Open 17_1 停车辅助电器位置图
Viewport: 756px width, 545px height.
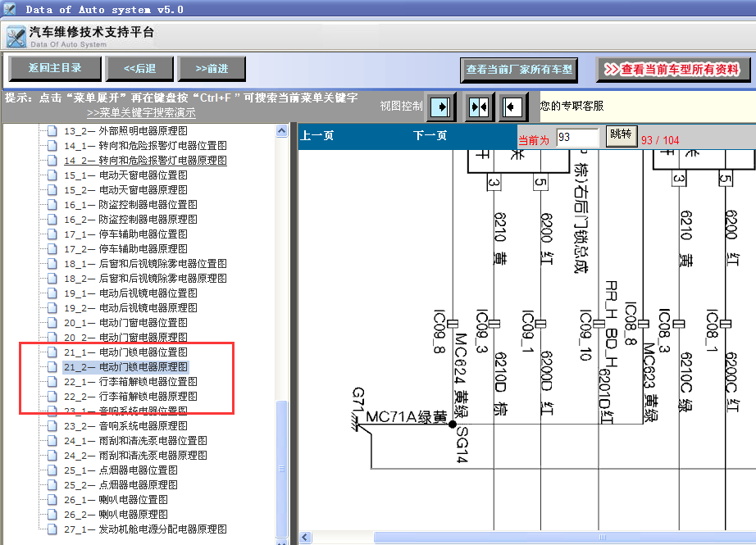[x=125, y=234]
